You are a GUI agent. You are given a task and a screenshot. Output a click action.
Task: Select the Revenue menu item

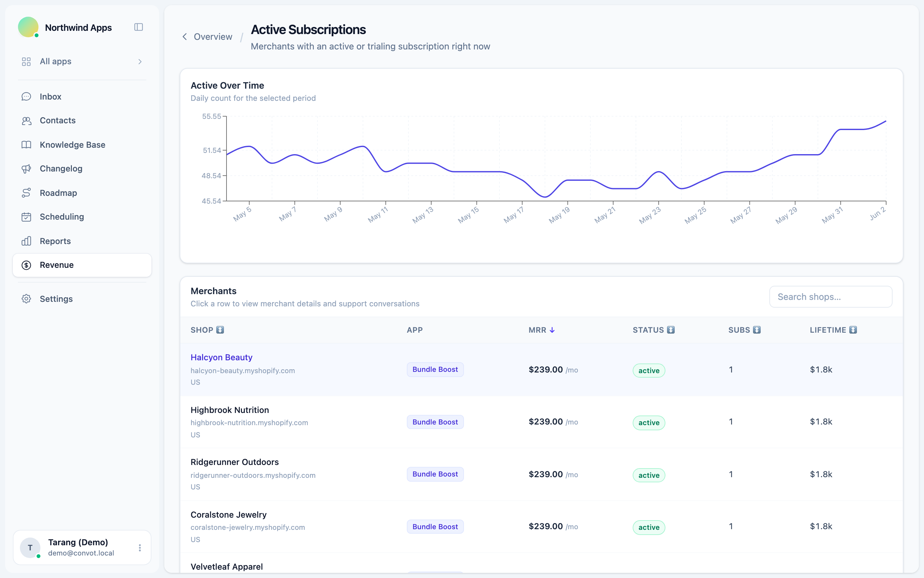82,265
